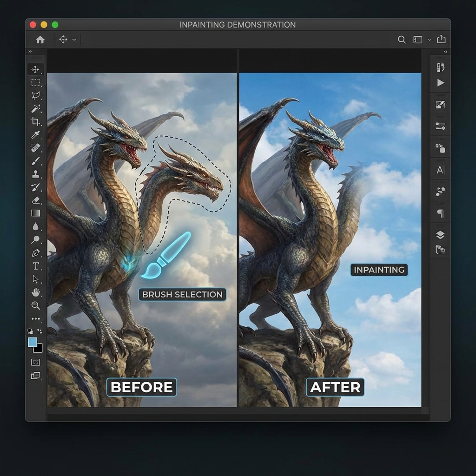Open the Layers panel icon
This screenshot has width=476, height=476.
point(440,235)
